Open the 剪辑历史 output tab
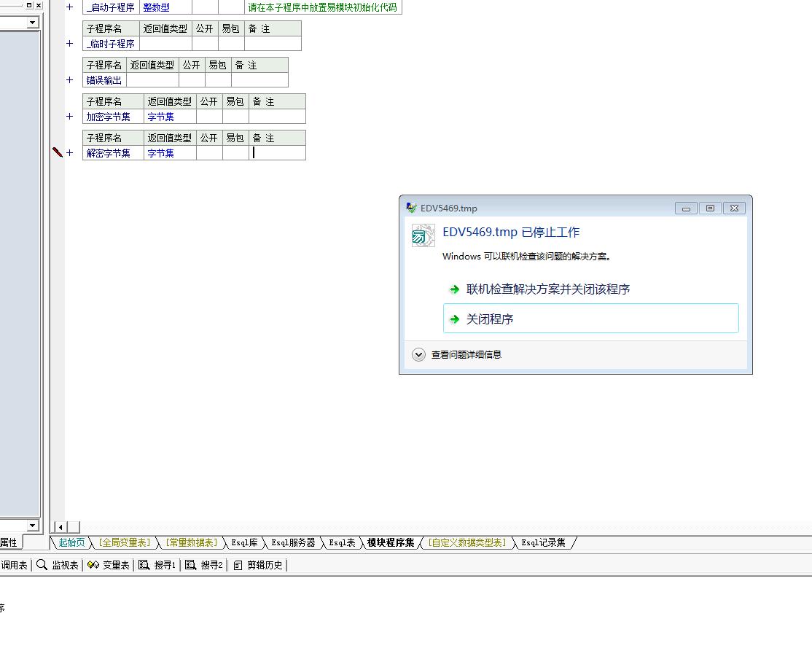Viewport: 812px width, 667px height. pyautogui.click(x=258, y=565)
